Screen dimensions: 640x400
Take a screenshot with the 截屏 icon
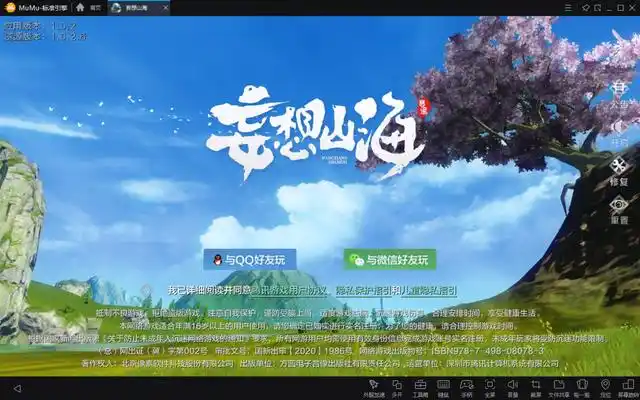pyautogui.click(x=536, y=388)
